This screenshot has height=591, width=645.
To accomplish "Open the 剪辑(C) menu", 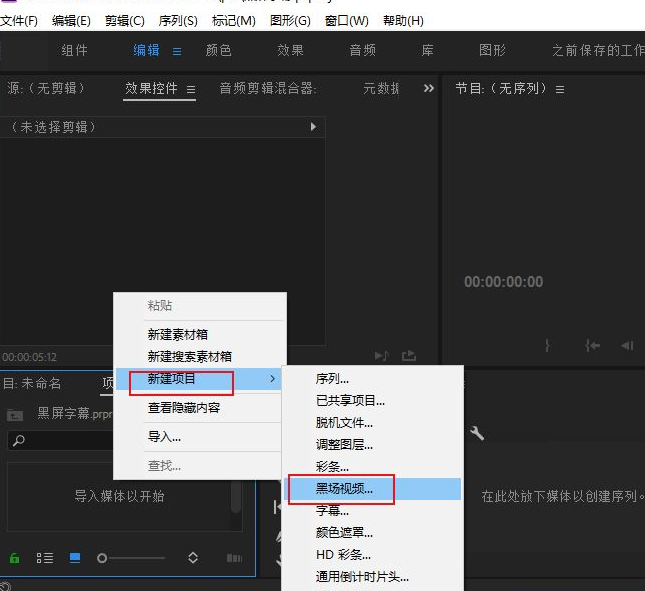I will point(125,21).
